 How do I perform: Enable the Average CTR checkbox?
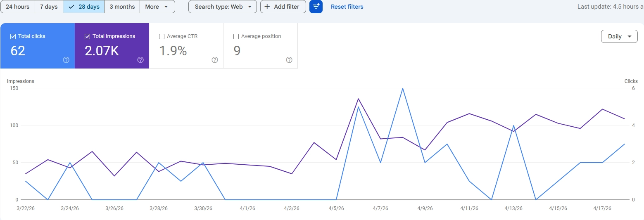coord(162,36)
